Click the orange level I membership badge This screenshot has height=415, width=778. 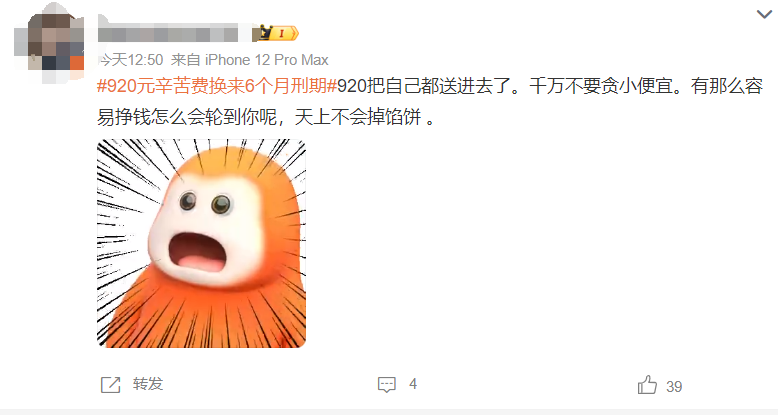tap(284, 33)
